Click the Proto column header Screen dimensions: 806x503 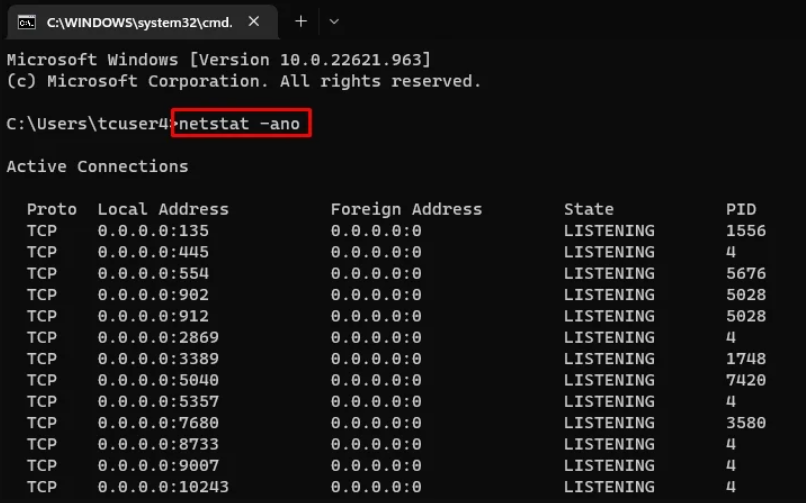pos(52,209)
